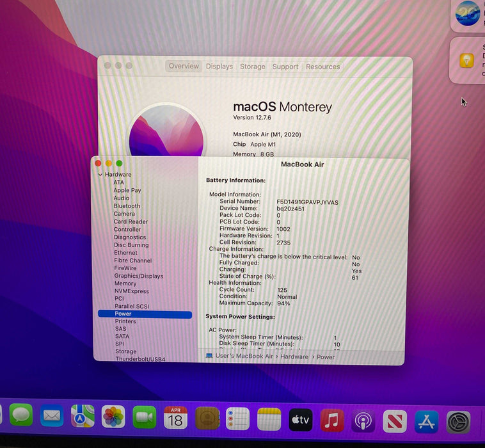Open the Calendar app showing Apr 18
Image resolution: width=485 pixels, height=448 pixels.
[175, 418]
